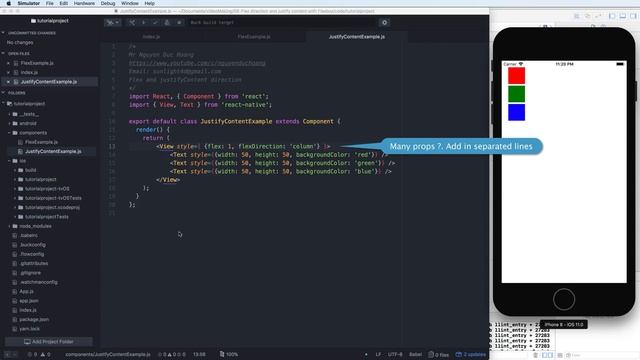Click the Babel grammar selector

[416, 354]
